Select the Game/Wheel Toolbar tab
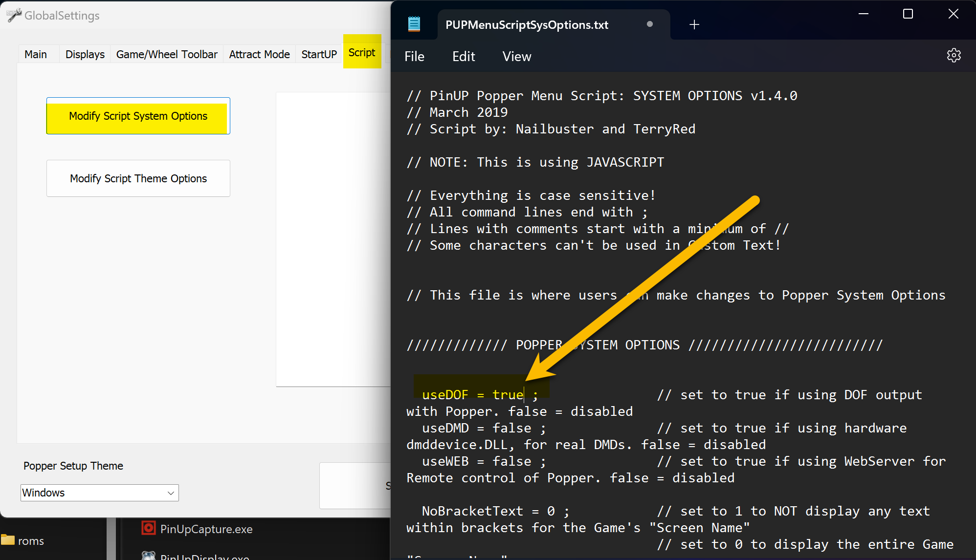 pos(166,54)
